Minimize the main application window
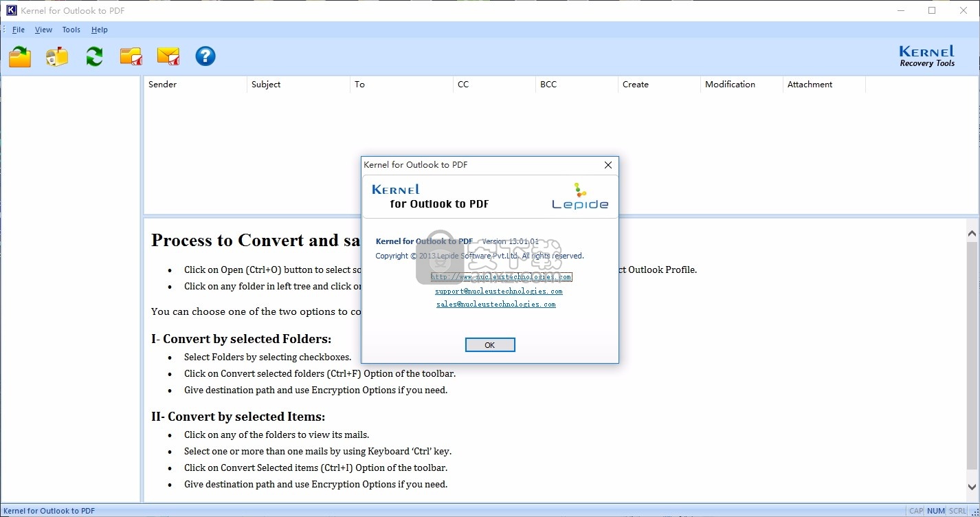The width and height of the screenshot is (980, 517). (x=901, y=10)
